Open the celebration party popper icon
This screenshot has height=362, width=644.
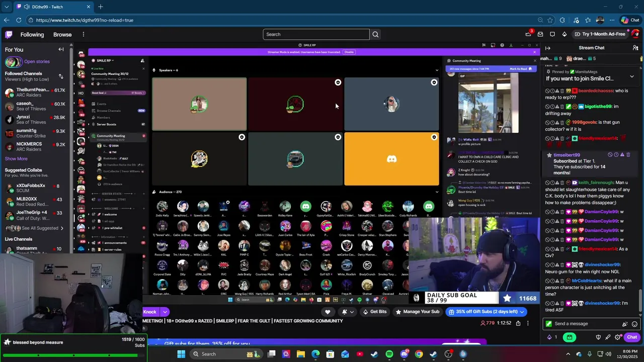[625, 324]
